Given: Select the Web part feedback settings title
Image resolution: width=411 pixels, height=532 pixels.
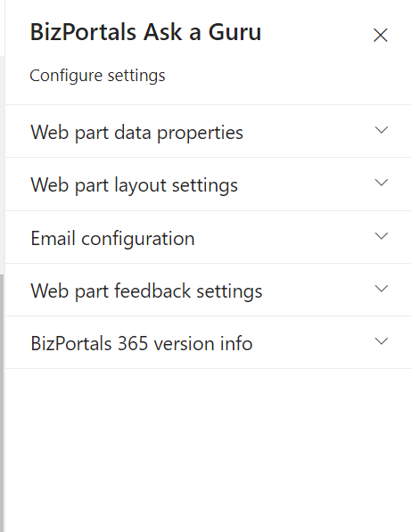Looking at the screenshot, I should click(146, 291).
